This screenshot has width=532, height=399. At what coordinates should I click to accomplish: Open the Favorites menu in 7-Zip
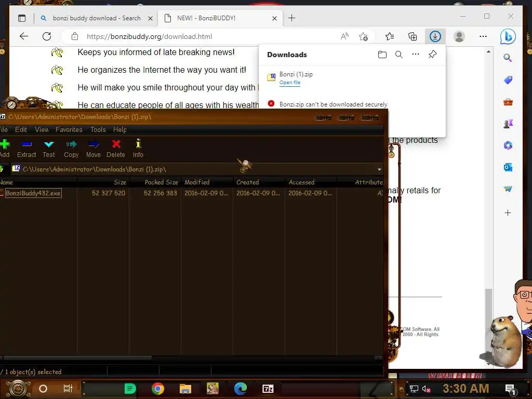[x=69, y=129]
